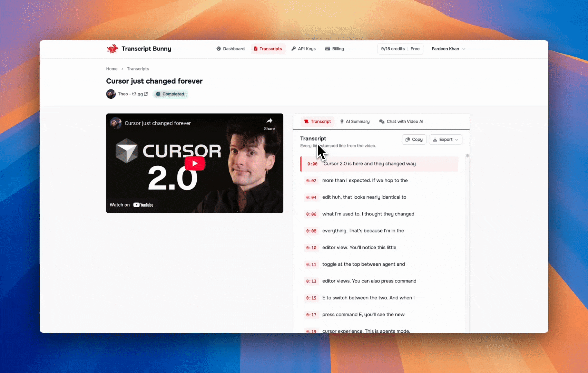Jump to the 0:10 transcript timestamp
This screenshot has height=373, width=588.
pyautogui.click(x=311, y=248)
